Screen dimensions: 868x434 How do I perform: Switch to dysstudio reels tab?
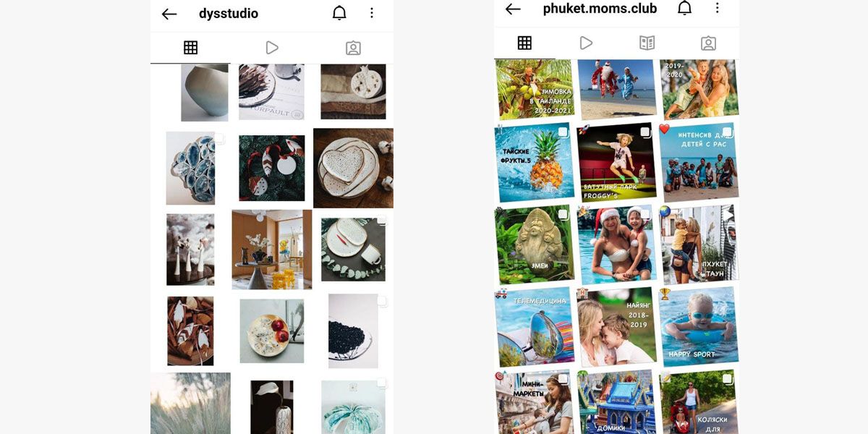(x=272, y=48)
